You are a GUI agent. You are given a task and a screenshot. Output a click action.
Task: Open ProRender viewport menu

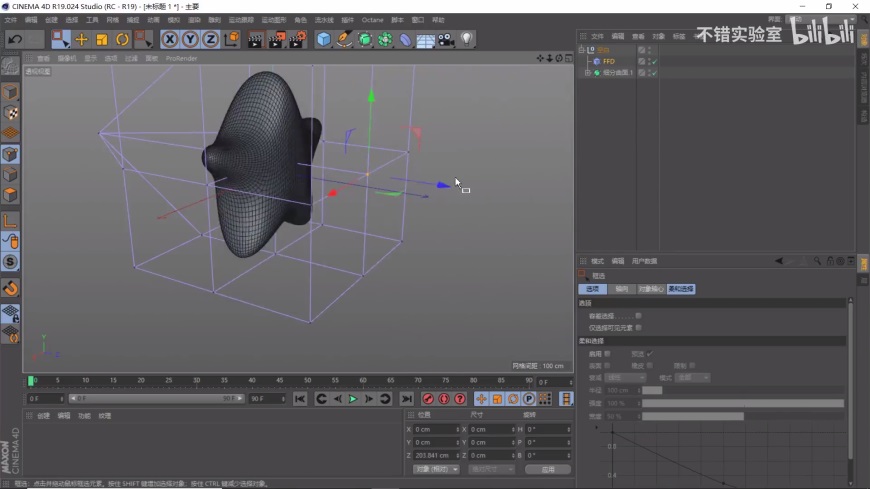181,58
